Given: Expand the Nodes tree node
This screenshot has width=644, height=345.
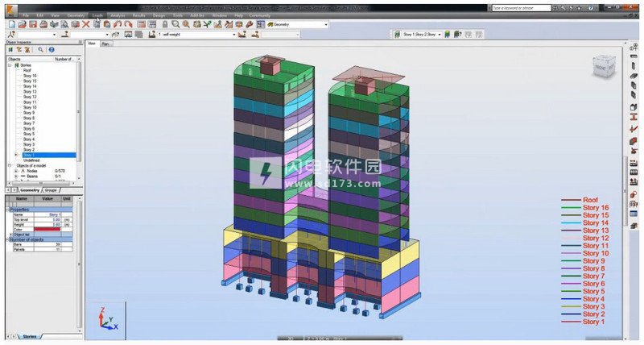Looking at the screenshot, I should coord(16,171).
